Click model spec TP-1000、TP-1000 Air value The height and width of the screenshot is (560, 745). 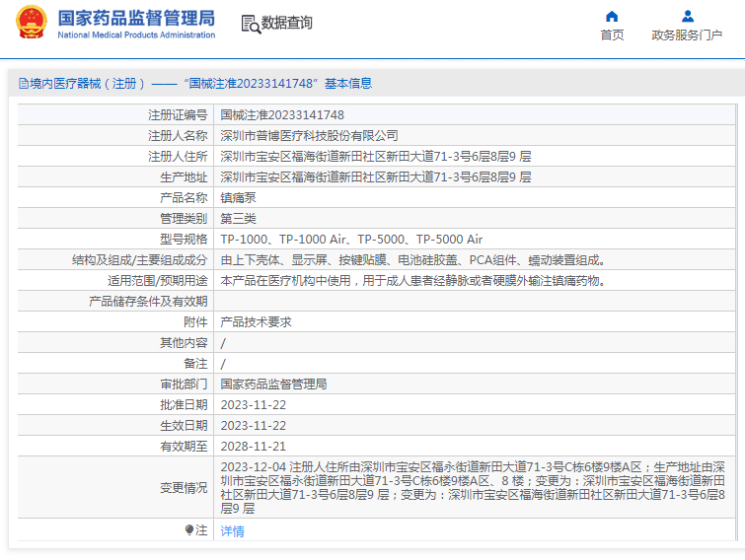[351, 240]
